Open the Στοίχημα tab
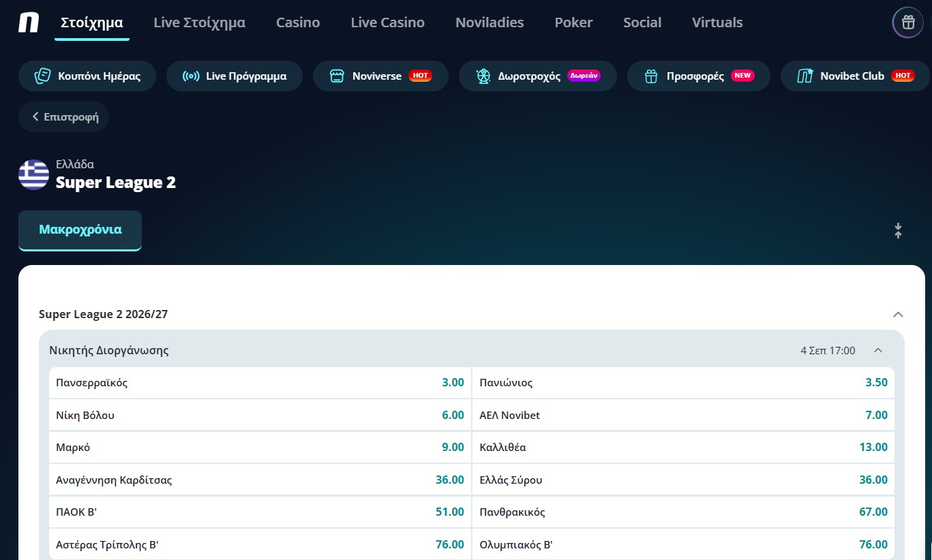 92,22
